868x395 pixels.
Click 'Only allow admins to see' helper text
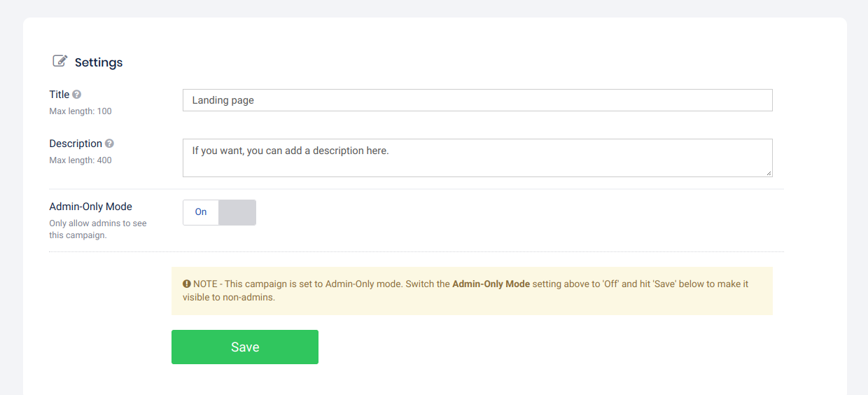point(97,223)
